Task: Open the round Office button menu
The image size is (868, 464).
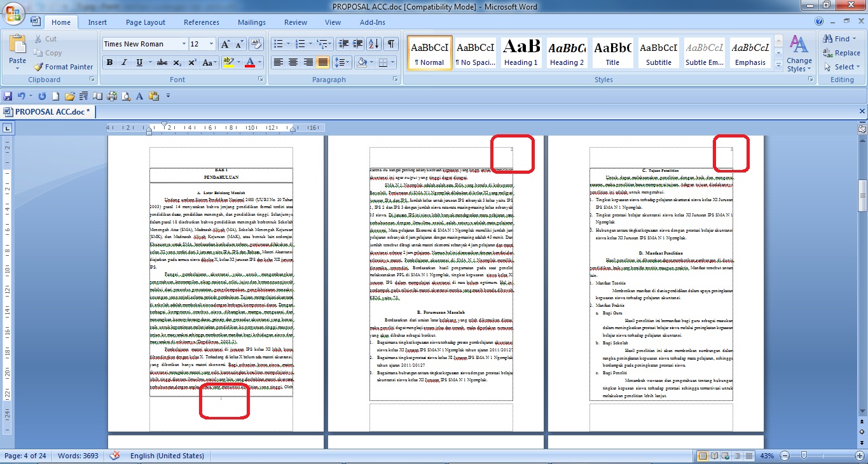Action: (x=13, y=12)
